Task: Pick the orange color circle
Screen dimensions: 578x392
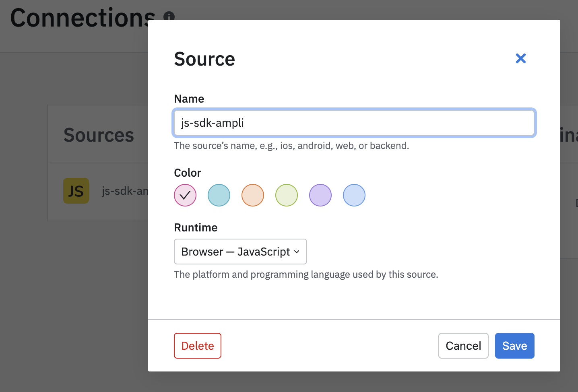Action: 253,195
